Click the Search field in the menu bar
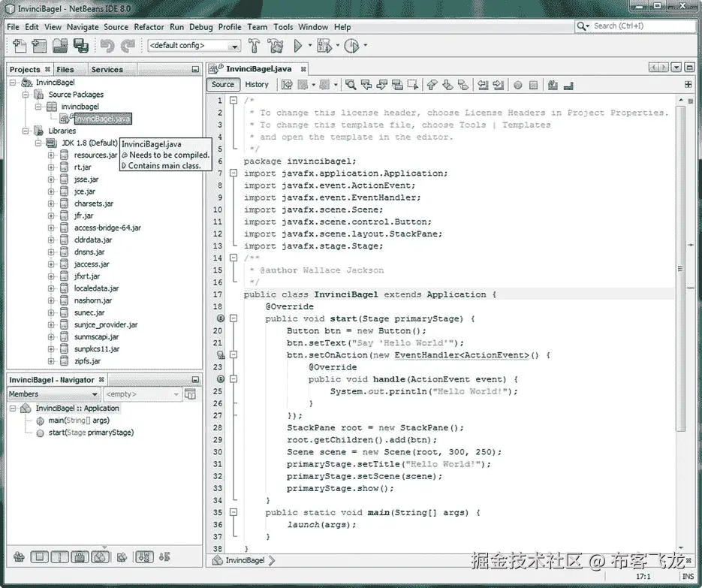The image size is (702, 588). click(638, 27)
